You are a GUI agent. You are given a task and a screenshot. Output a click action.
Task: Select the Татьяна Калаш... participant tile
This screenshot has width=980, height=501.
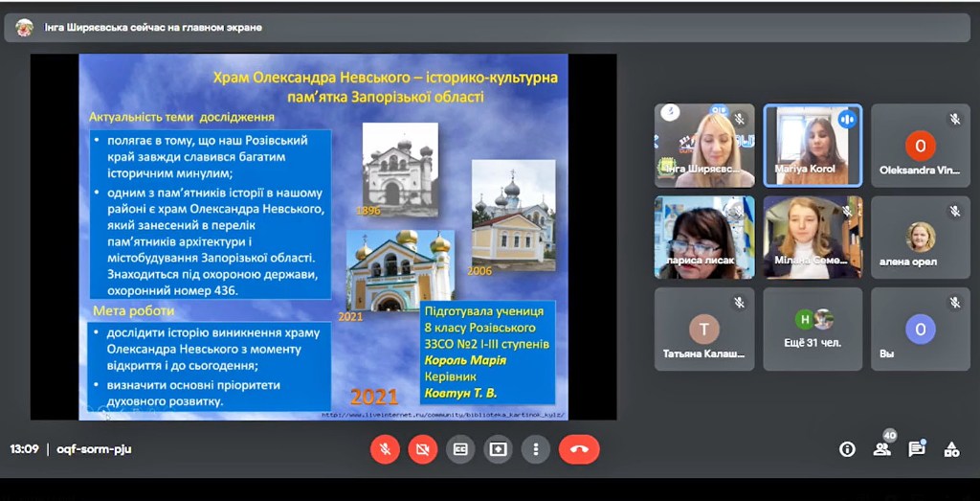[x=703, y=329]
